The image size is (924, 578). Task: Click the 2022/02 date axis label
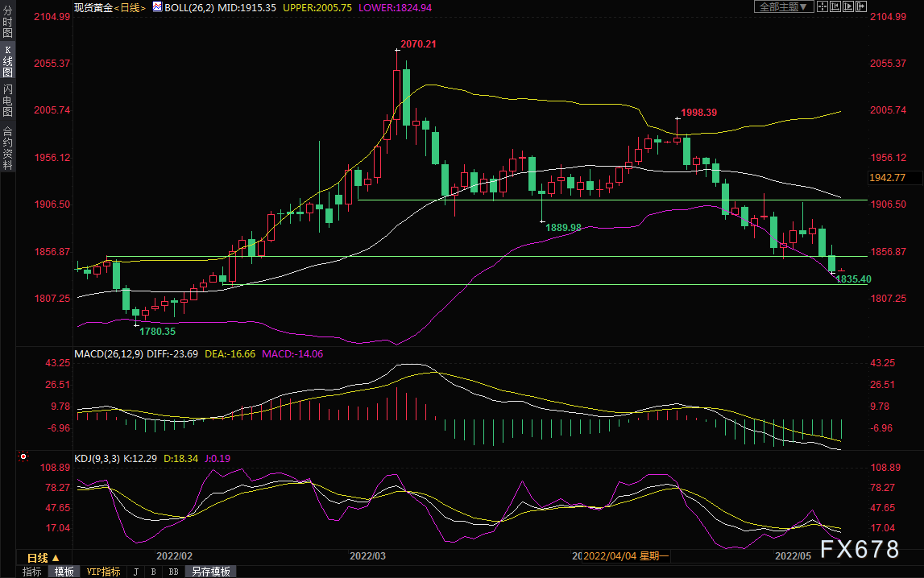point(175,555)
